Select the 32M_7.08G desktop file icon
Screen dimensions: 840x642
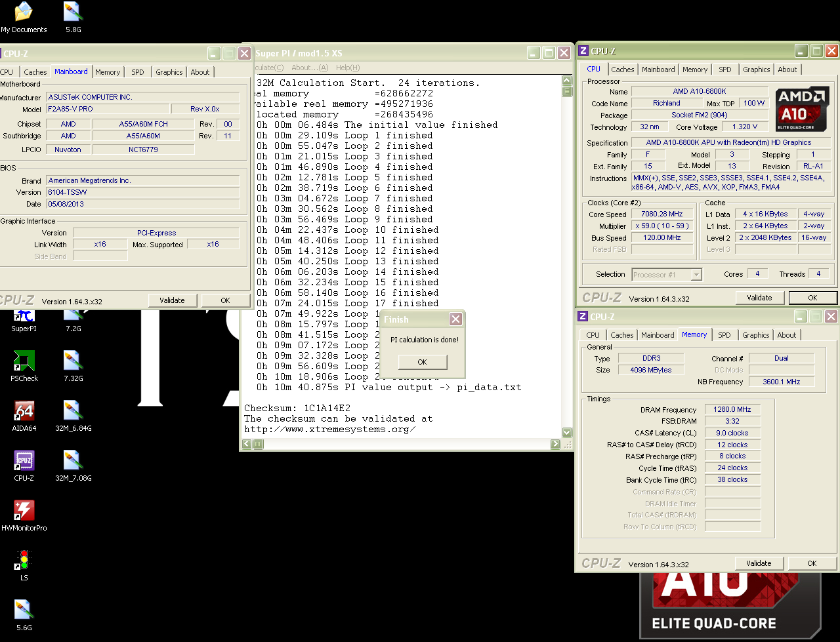[x=73, y=466]
